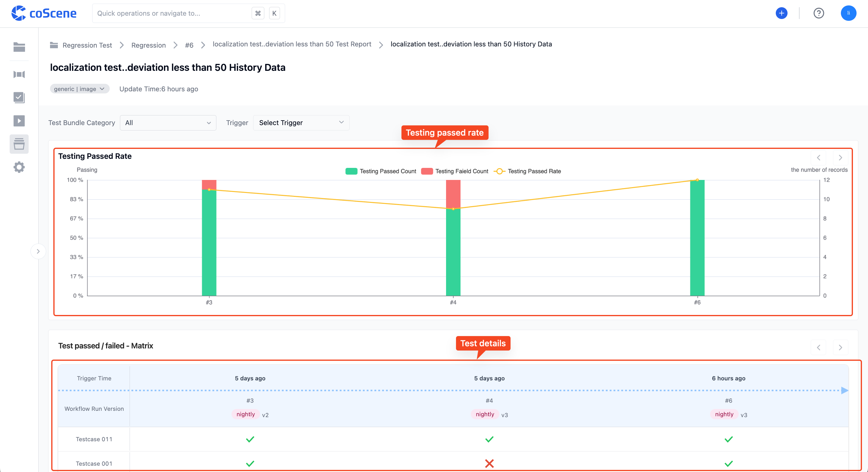
Task: Click the green passed bar for #6
Action: coord(697,238)
